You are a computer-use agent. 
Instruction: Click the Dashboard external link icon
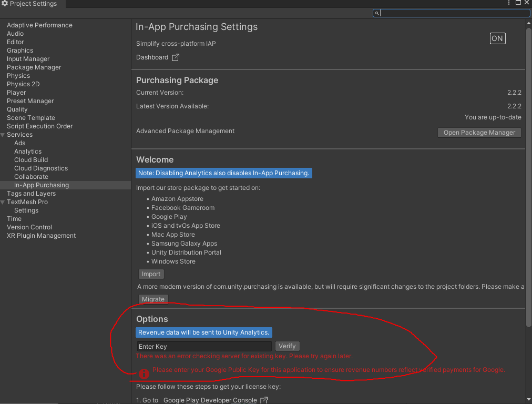(x=176, y=57)
